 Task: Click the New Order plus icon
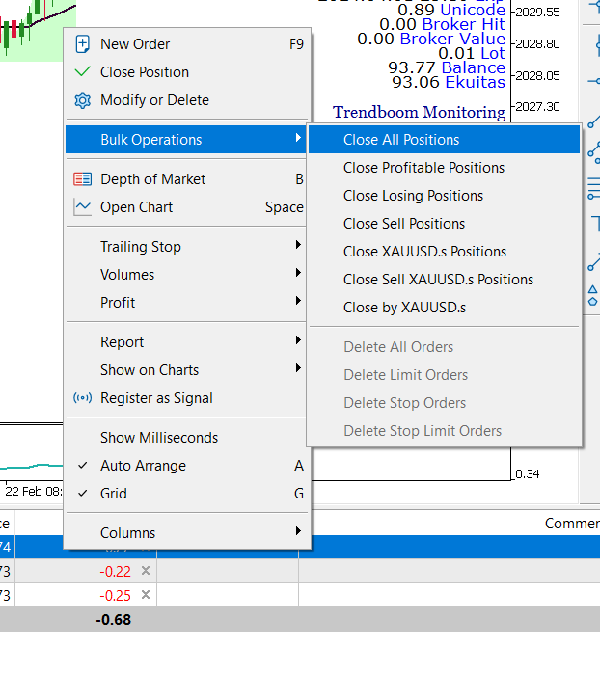[83, 44]
